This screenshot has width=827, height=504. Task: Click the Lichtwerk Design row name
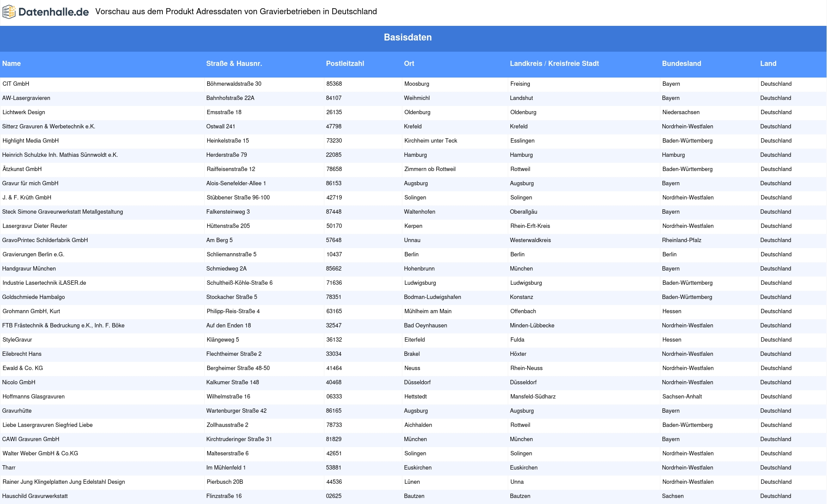tap(24, 112)
